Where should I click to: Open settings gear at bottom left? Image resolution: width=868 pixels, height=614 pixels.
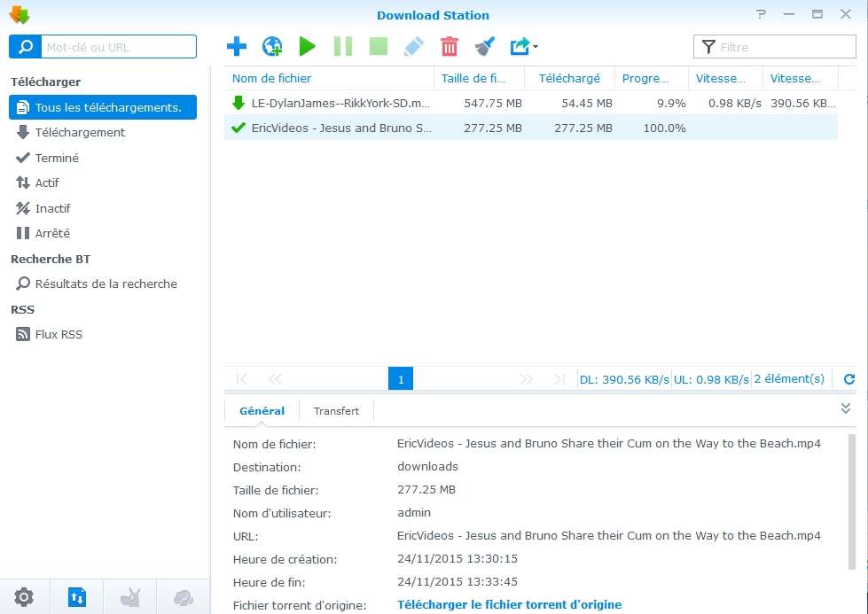(x=24, y=598)
